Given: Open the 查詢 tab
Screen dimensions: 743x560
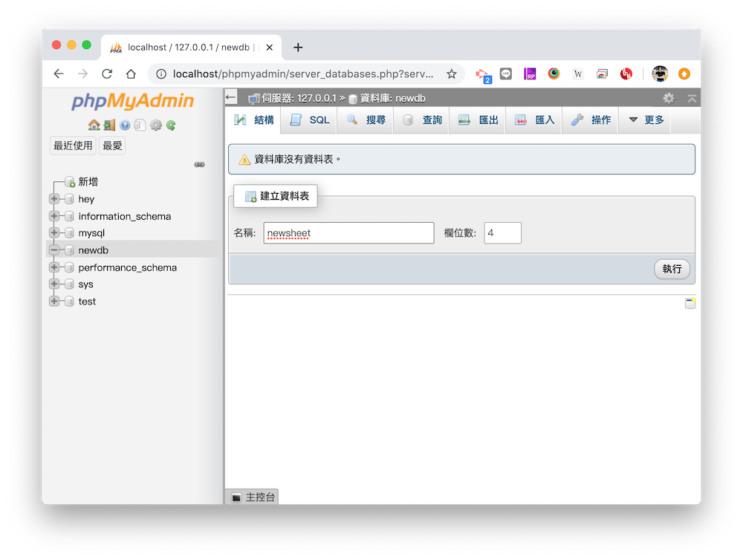Looking at the screenshot, I should 422,120.
